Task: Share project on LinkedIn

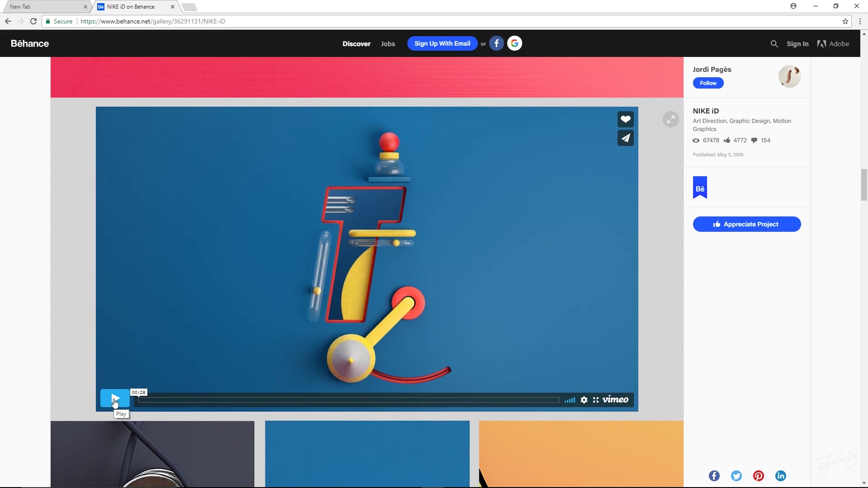Action: tap(781, 476)
